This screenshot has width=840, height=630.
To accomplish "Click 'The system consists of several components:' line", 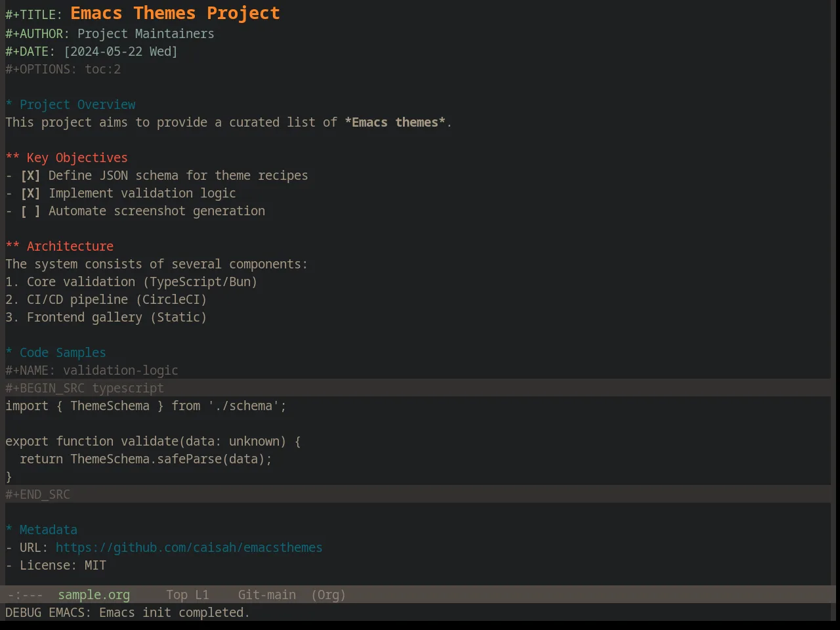I will point(156,264).
